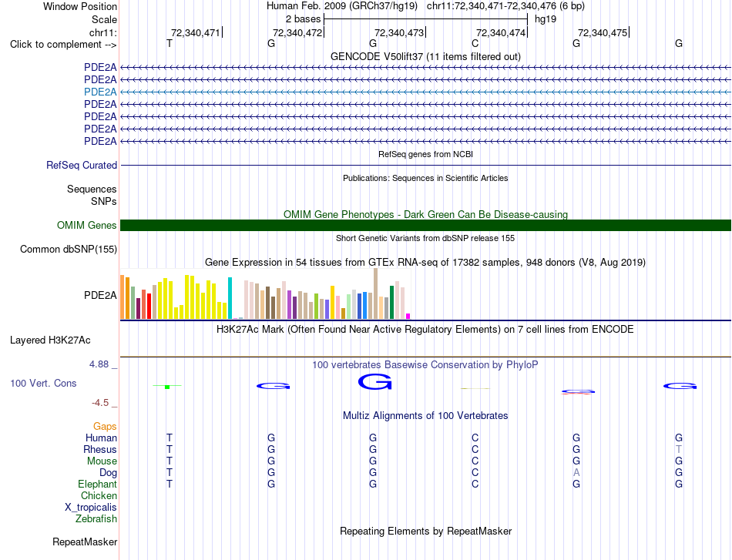Click the SNPs track label
732x560 pixels.
[x=104, y=201]
